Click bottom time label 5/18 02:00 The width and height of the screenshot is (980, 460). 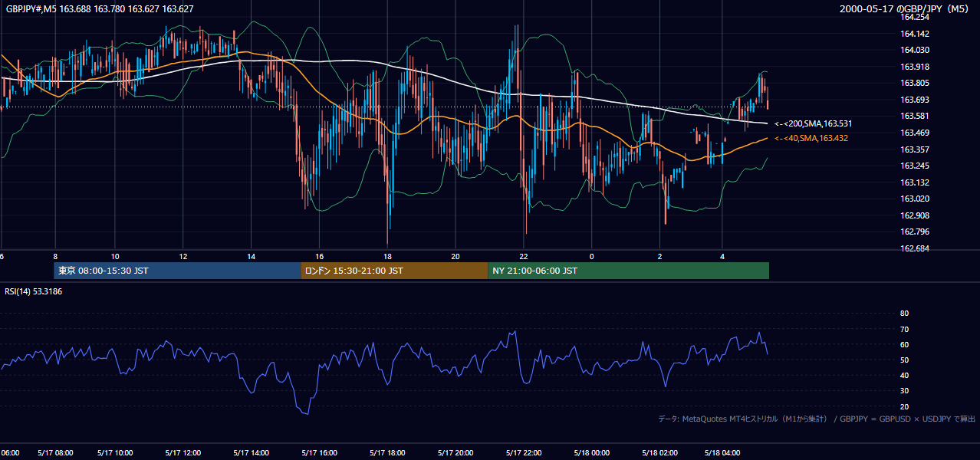659,453
